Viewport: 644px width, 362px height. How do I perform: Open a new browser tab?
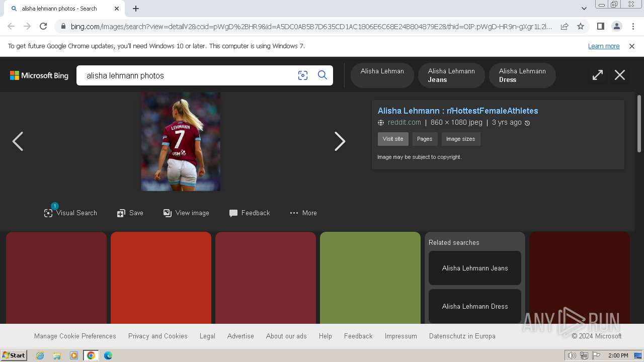coord(136,9)
